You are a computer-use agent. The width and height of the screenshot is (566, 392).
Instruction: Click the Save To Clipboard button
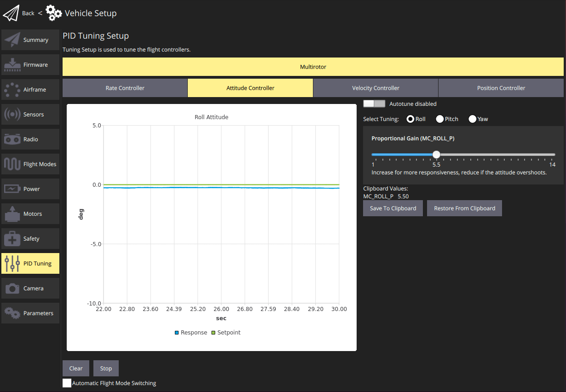coord(393,208)
